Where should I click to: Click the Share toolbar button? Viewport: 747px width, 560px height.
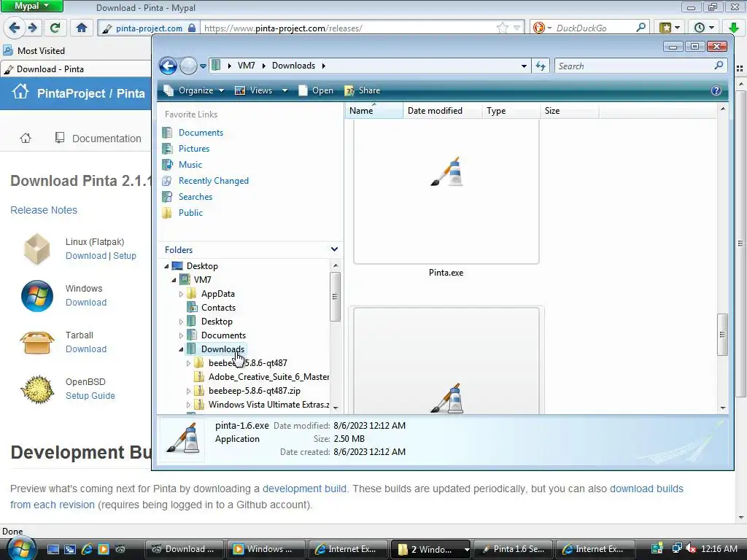pyautogui.click(x=362, y=90)
